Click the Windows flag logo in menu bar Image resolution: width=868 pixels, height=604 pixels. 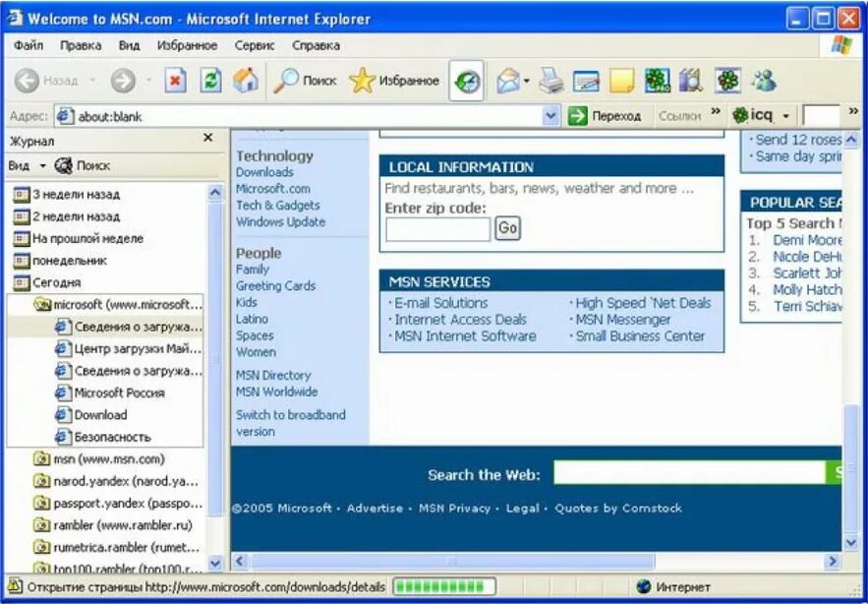pos(840,45)
